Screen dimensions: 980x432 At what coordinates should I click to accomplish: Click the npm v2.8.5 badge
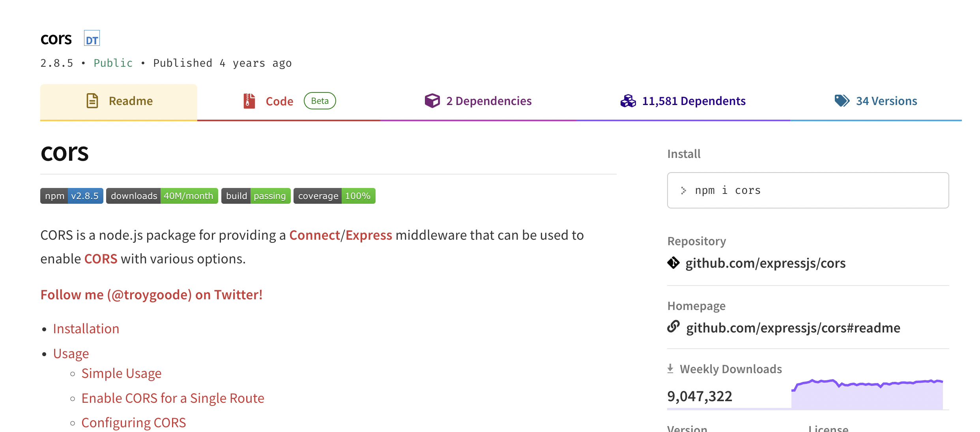pos(72,196)
